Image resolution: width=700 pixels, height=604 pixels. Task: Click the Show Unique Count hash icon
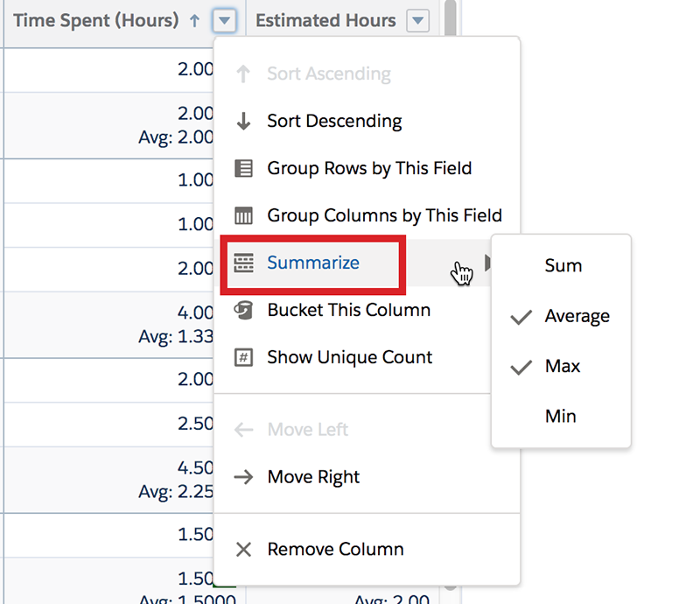243,357
